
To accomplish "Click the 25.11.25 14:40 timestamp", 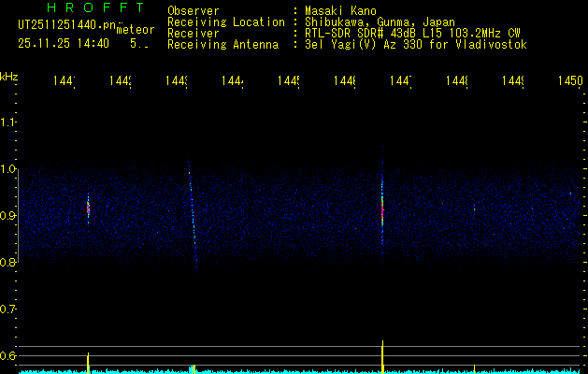I will point(64,43).
